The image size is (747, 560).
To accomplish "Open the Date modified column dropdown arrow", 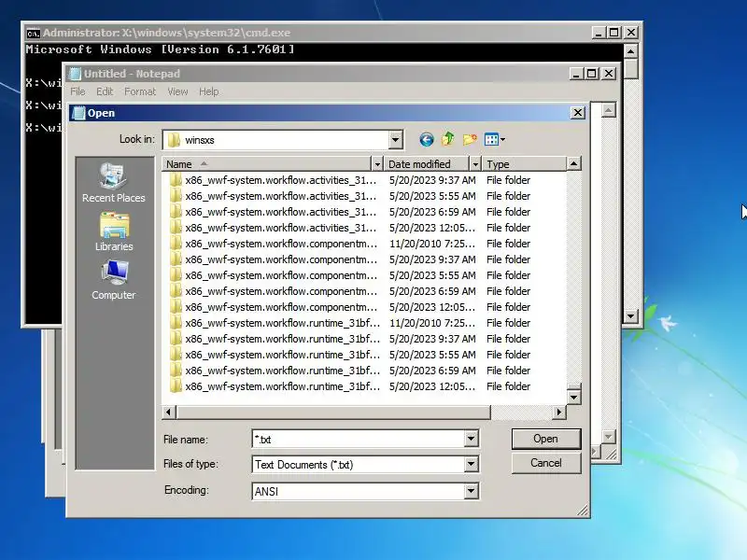I will click(474, 164).
